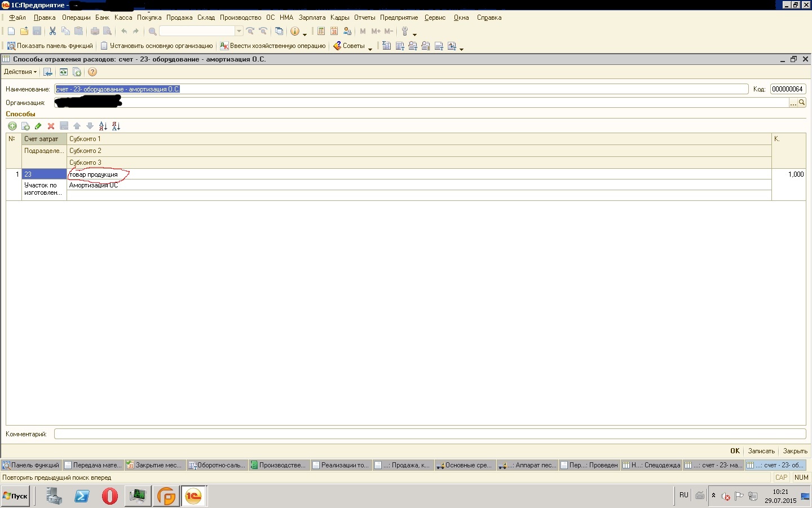The height and width of the screenshot is (508, 812).
Task: Click the orange help question mark icon
Action: [x=92, y=72]
